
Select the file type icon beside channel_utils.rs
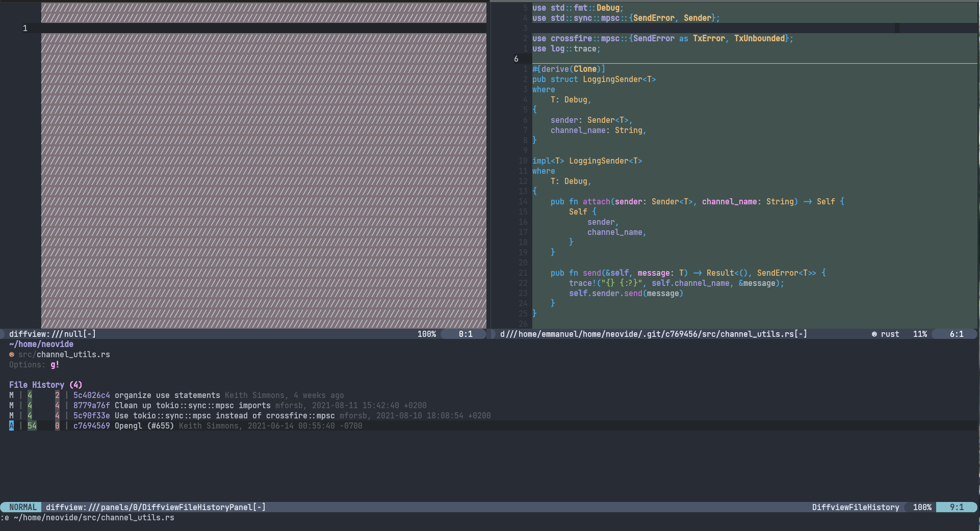coord(11,355)
